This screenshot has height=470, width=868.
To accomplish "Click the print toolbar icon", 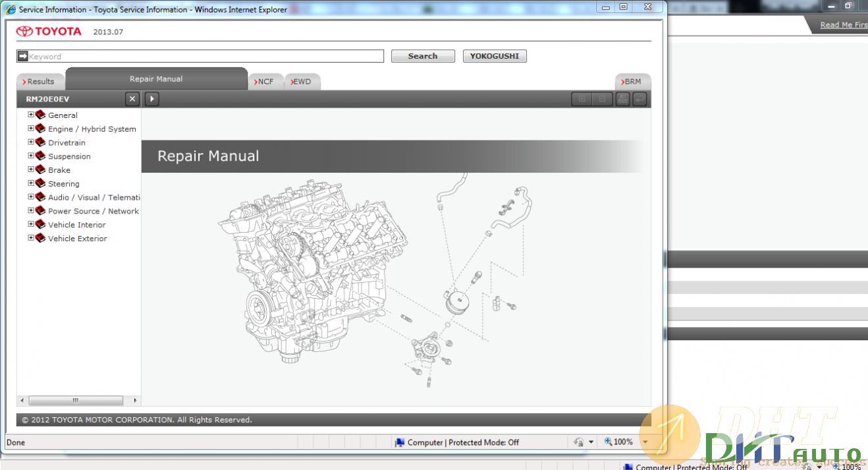I will point(622,99).
